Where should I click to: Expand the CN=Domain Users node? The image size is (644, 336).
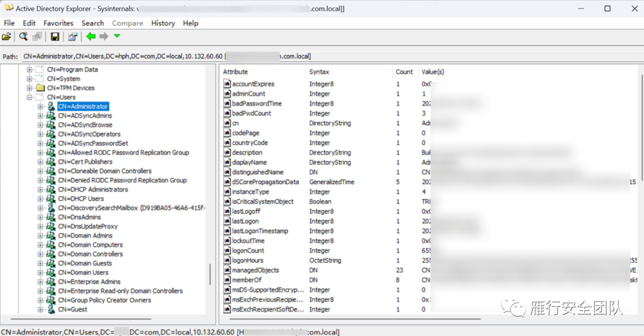click(41, 273)
